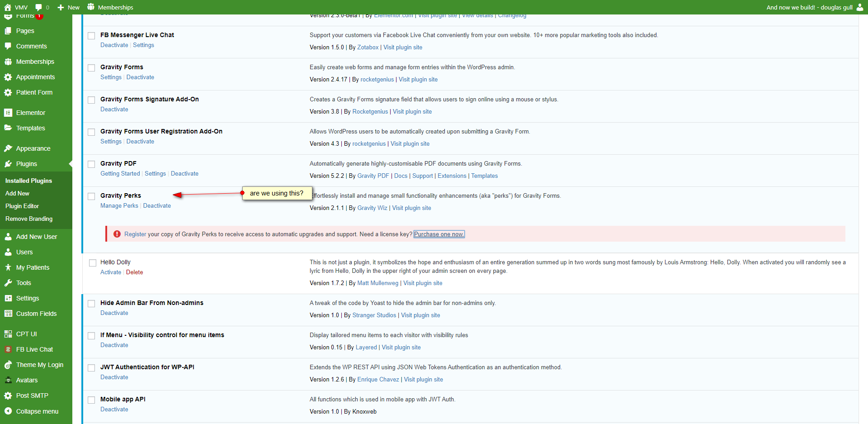Click the user avatar icon top right

click(x=860, y=7)
